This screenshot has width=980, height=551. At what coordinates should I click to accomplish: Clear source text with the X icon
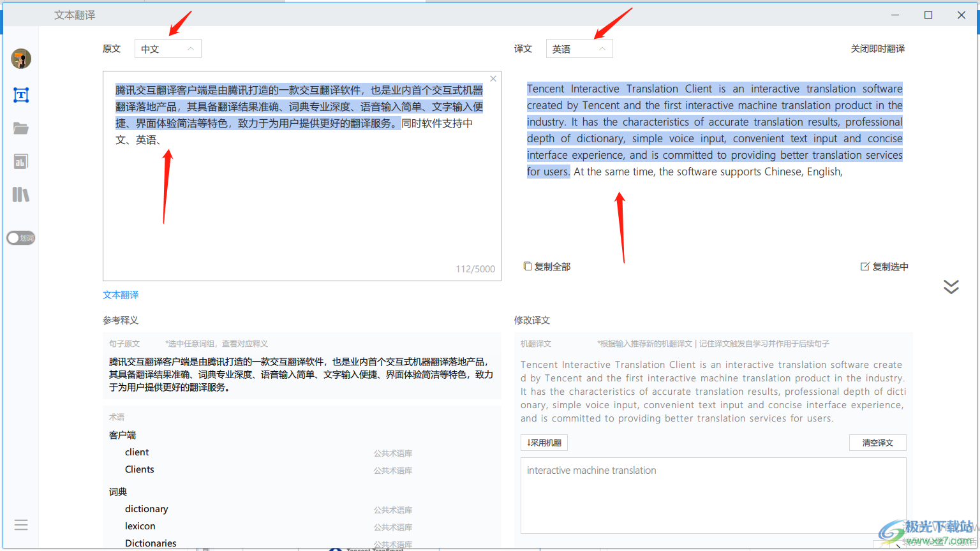pos(493,79)
